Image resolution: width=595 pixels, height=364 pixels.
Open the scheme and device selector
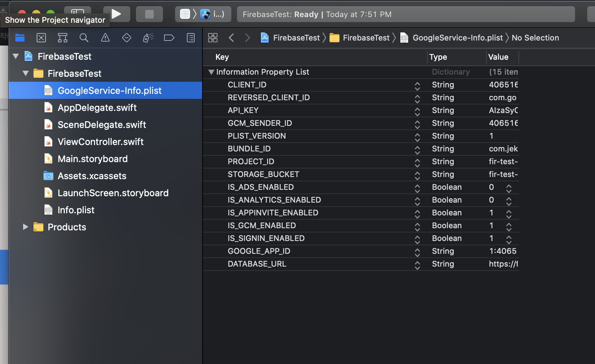(203, 14)
